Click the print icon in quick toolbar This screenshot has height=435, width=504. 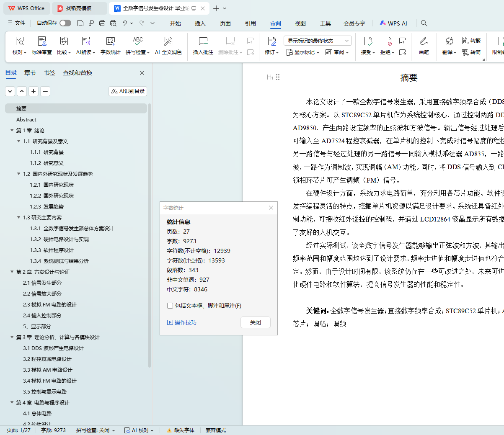point(102,23)
